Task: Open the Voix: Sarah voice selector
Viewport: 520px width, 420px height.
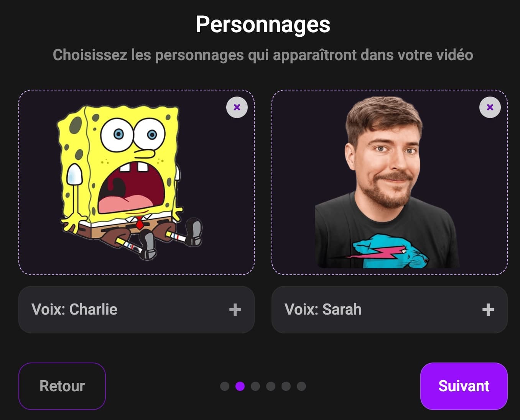Action: 390,310
